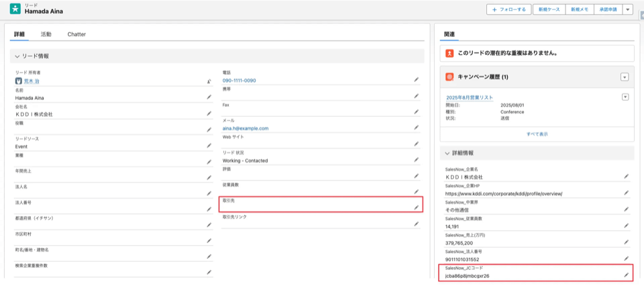Switch to the 詳細 tab
The height and width of the screenshot is (288, 644).
(x=19, y=34)
